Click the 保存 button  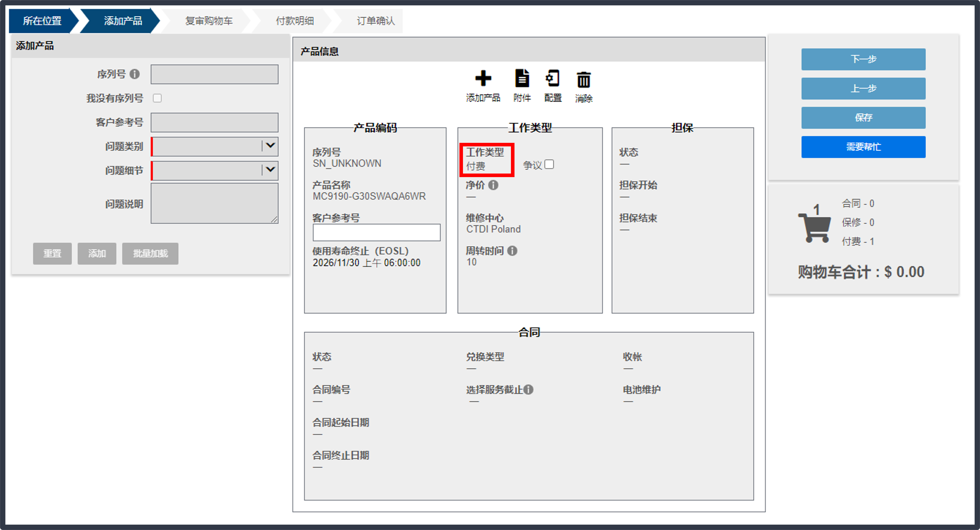(x=863, y=118)
